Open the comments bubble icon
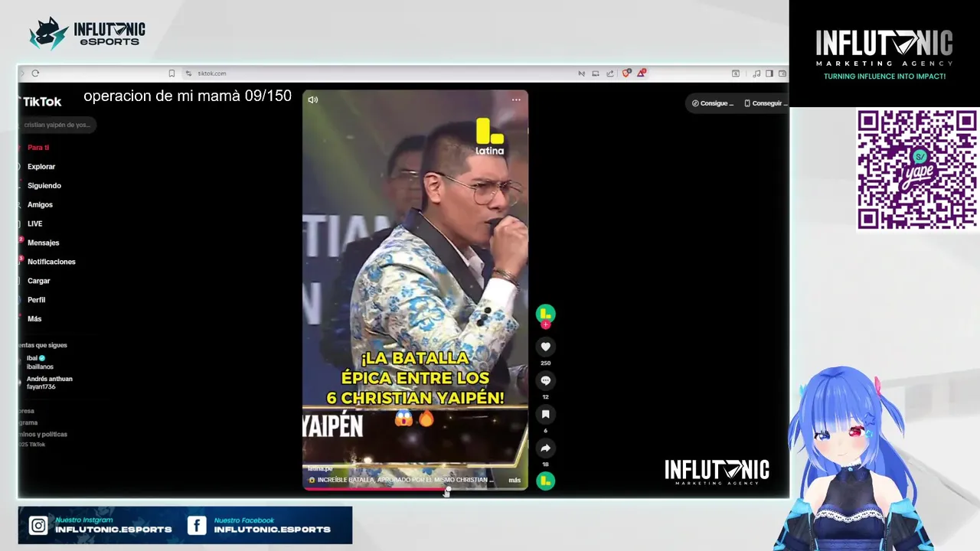Image resolution: width=980 pixels, height=551 pixels. tap(545, 380)
